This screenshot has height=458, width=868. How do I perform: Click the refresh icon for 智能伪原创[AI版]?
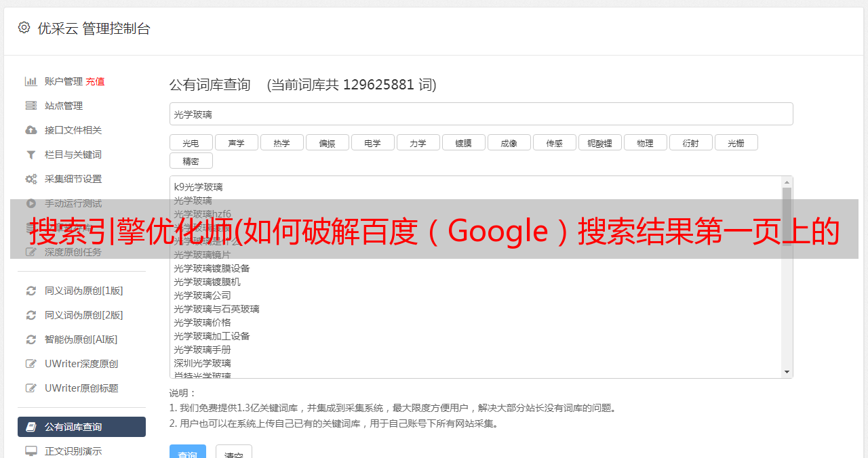point(31,339)
